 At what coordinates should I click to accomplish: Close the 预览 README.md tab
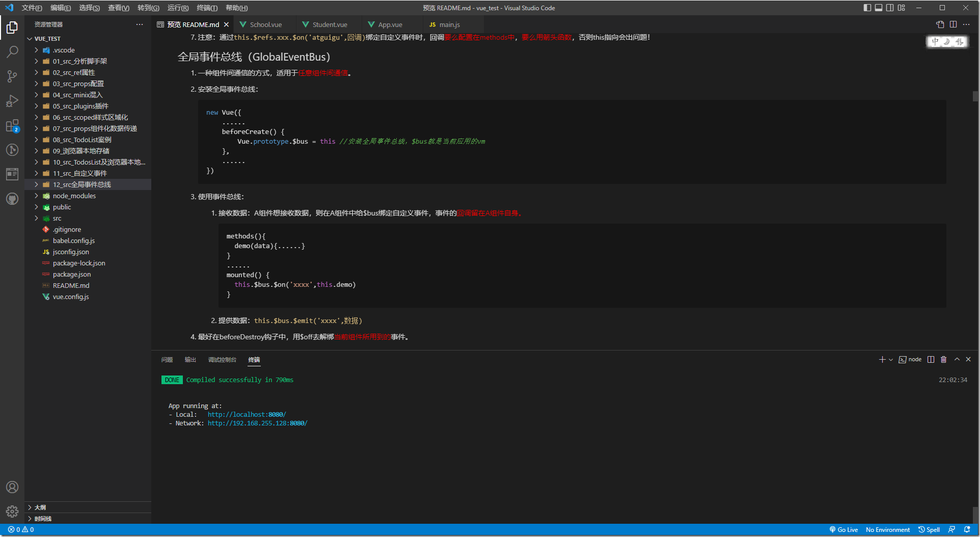226,24
